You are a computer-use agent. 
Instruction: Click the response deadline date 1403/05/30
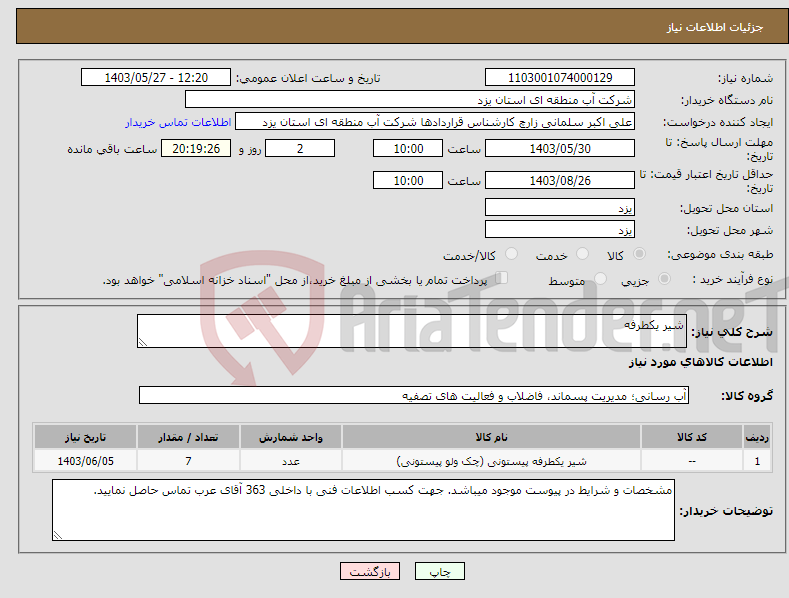pyautogui.click(x=560, y=148)
